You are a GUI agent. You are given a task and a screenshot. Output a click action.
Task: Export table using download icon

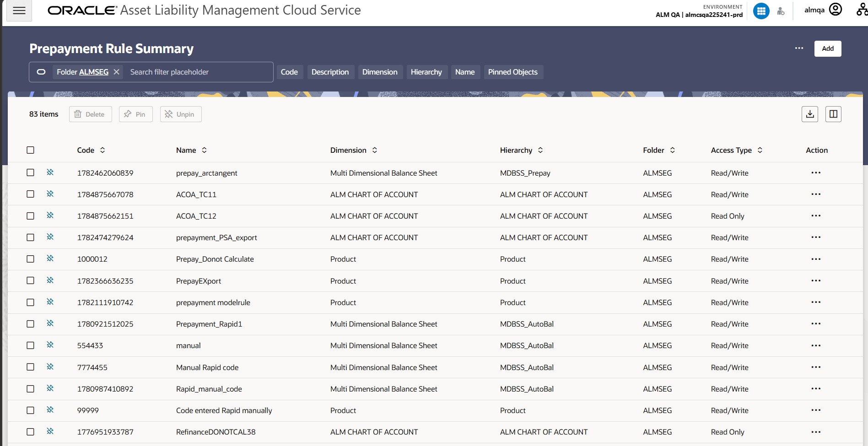(x=810, y=114)
